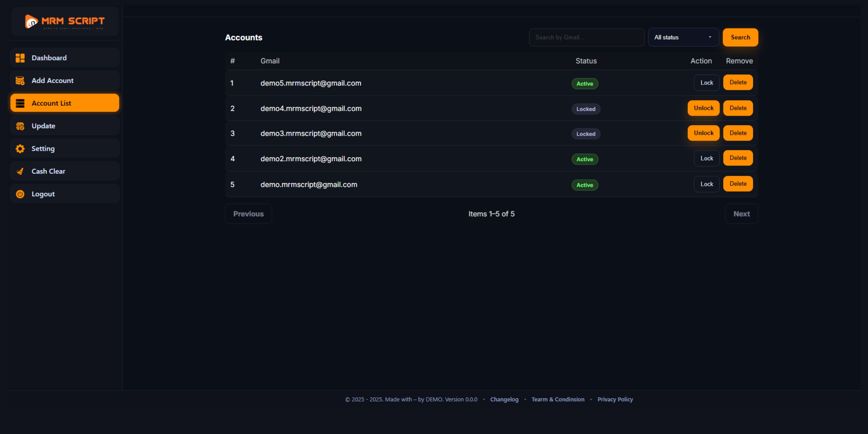
Task: Focus the Search by Gmail field
Action: coord(586,37)
